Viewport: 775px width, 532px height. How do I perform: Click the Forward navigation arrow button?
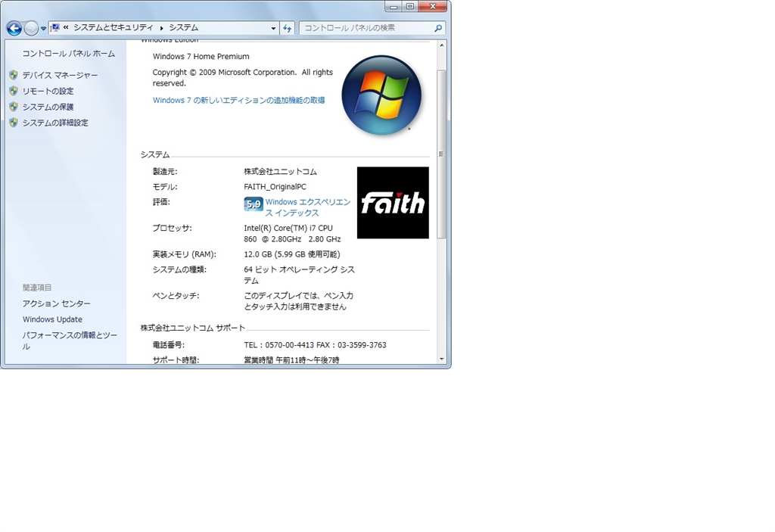[31, 29]
